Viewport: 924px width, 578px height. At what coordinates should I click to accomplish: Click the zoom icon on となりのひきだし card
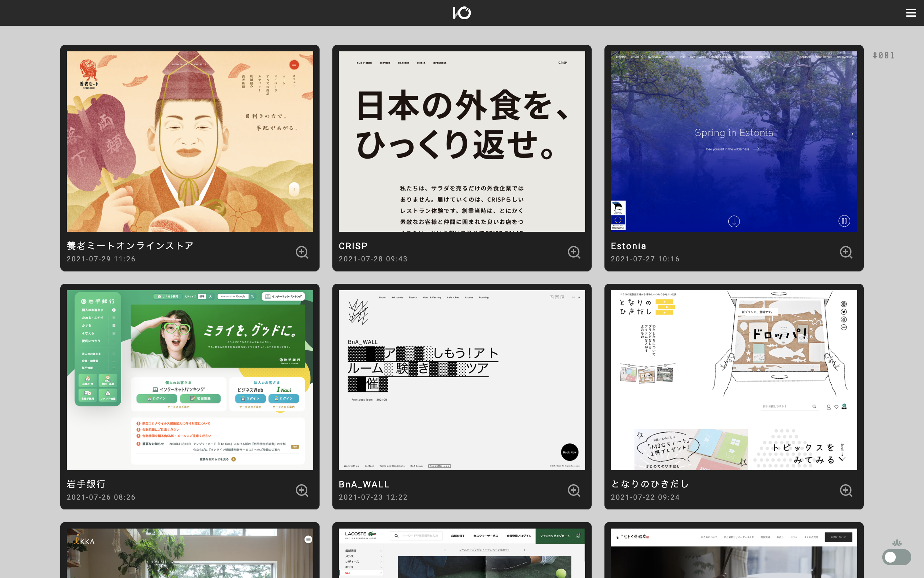[846, 490]
